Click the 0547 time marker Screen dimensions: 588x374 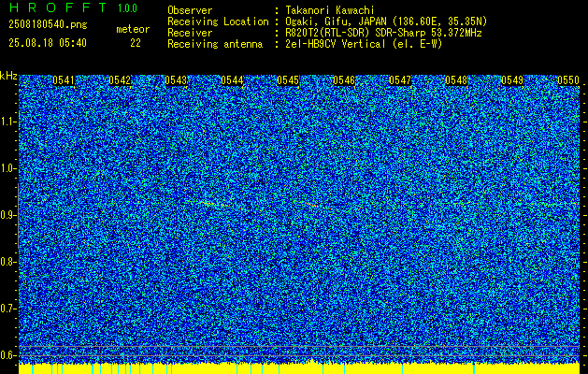coord(400,80)
